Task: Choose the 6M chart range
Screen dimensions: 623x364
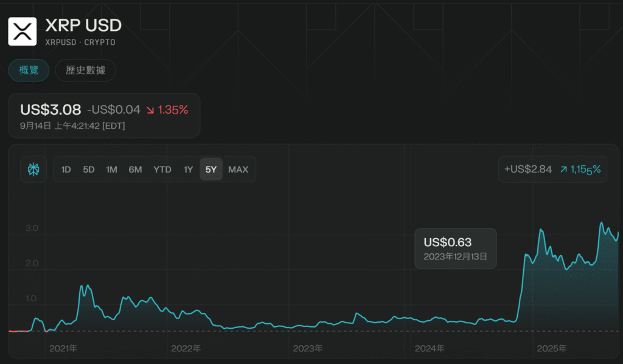Action: 135,170
